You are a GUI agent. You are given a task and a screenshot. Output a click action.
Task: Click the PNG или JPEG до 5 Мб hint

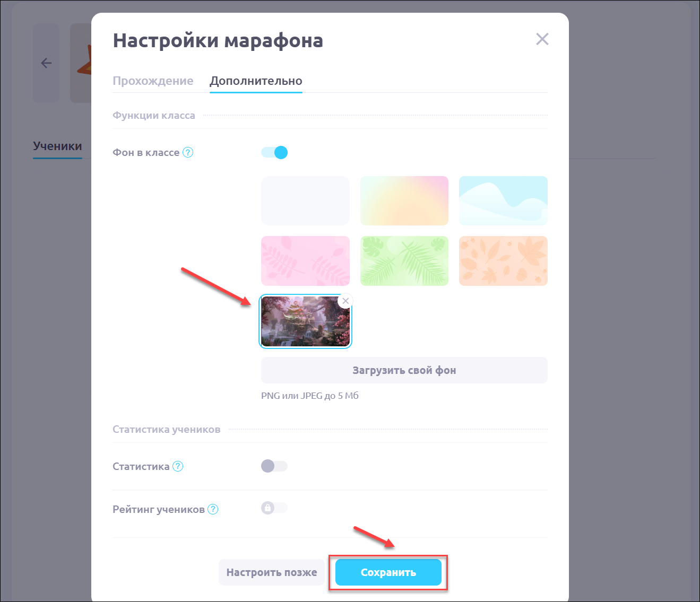click(x=310, y=396)
